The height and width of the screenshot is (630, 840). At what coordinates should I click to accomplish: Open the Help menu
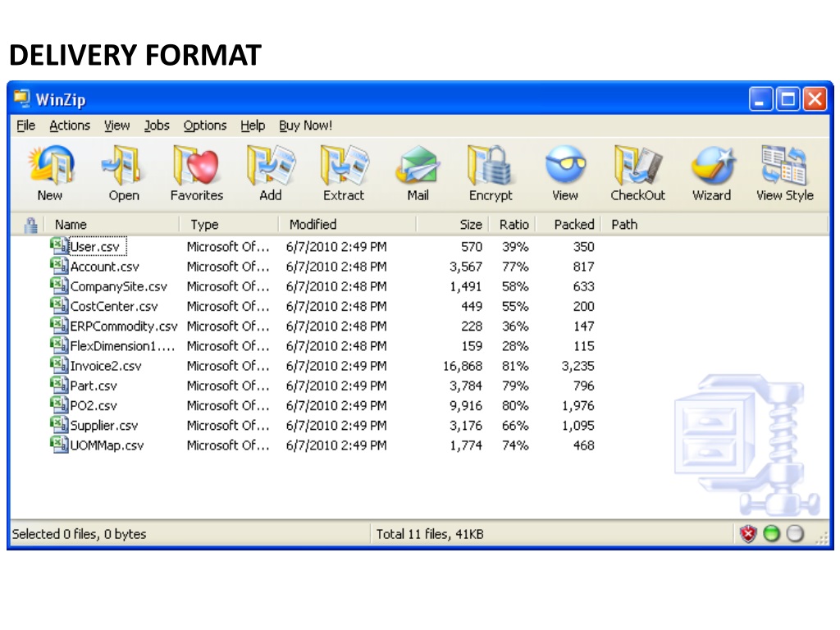point(253,126)
